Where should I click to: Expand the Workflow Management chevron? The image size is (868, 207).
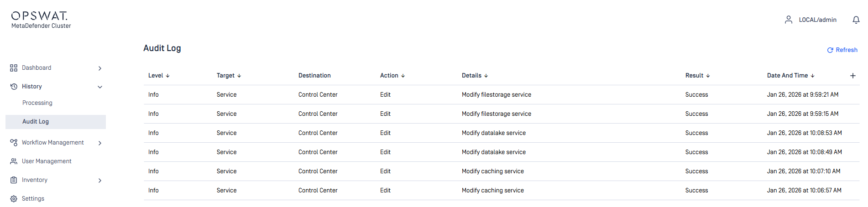point(100,143)
